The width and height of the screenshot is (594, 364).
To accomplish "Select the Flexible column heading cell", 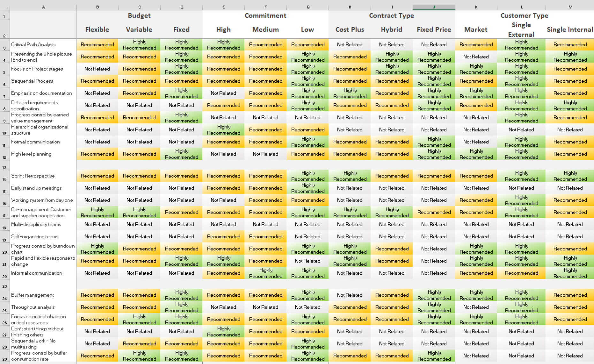I will [x=97, y=30].
